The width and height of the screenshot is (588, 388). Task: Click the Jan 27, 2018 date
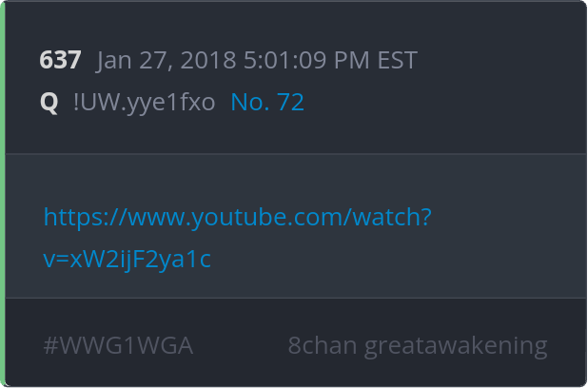point(167,60)
